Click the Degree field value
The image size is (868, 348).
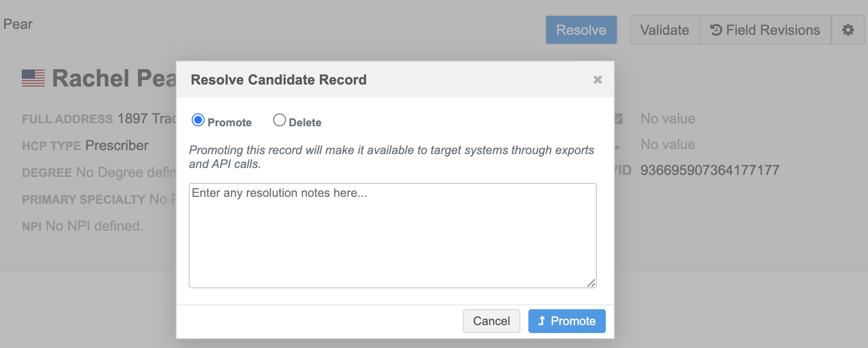coord(126,173)
